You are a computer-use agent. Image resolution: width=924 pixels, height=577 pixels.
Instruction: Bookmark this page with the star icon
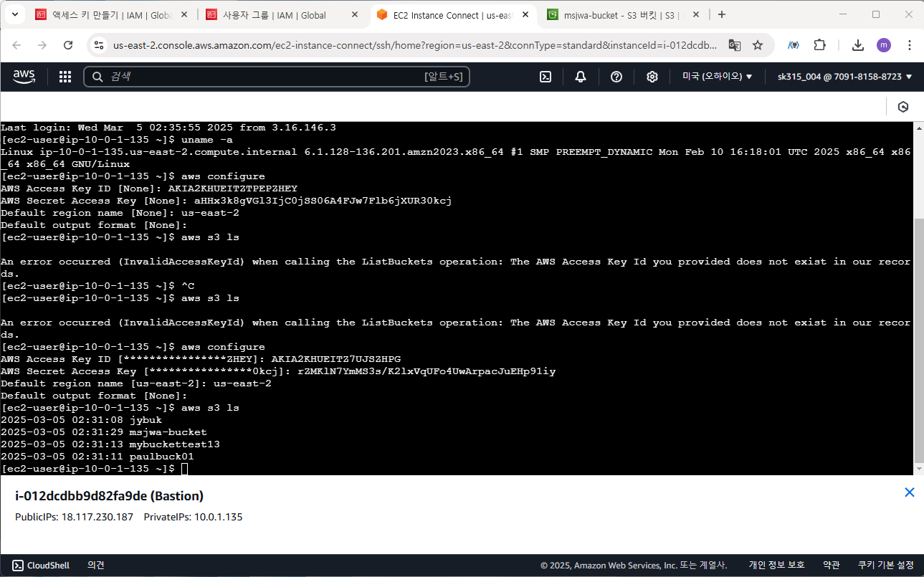tap(758, 45)
